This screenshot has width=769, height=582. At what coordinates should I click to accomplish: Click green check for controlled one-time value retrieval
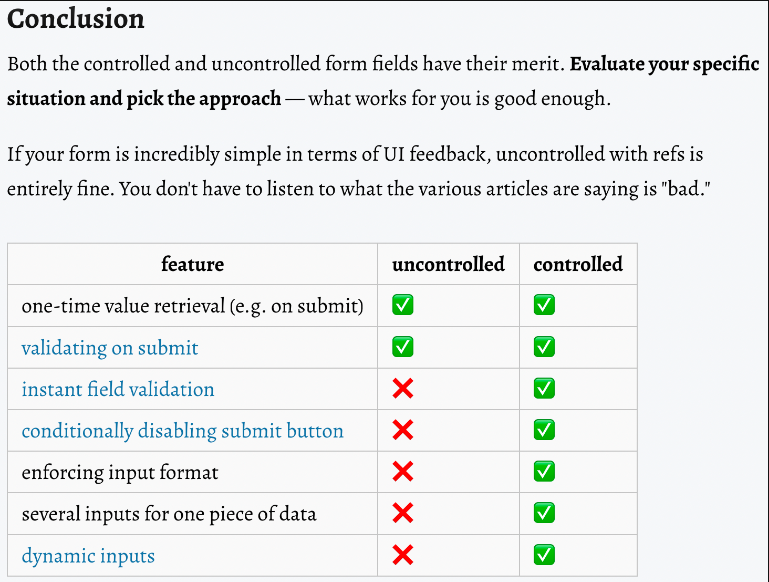pyautogui.click(x=544, y=305)
